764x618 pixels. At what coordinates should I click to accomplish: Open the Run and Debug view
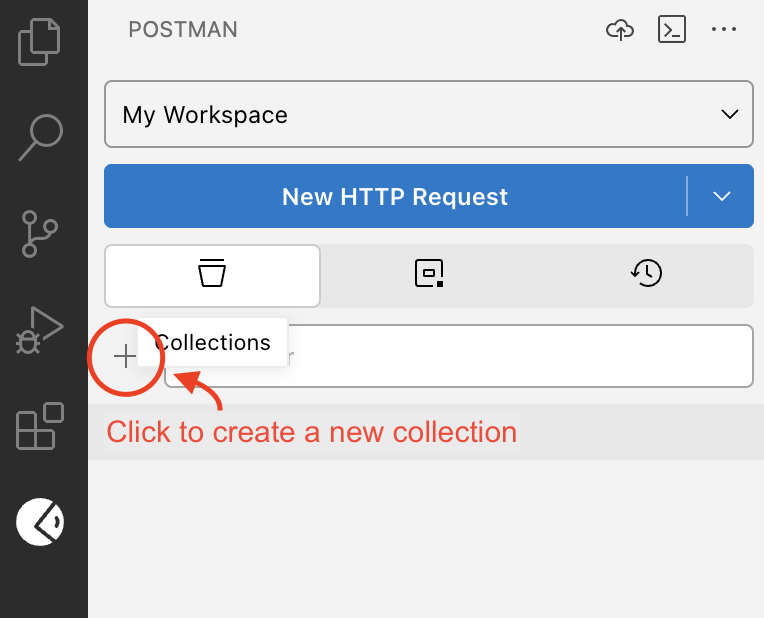(x=39, y=330)
